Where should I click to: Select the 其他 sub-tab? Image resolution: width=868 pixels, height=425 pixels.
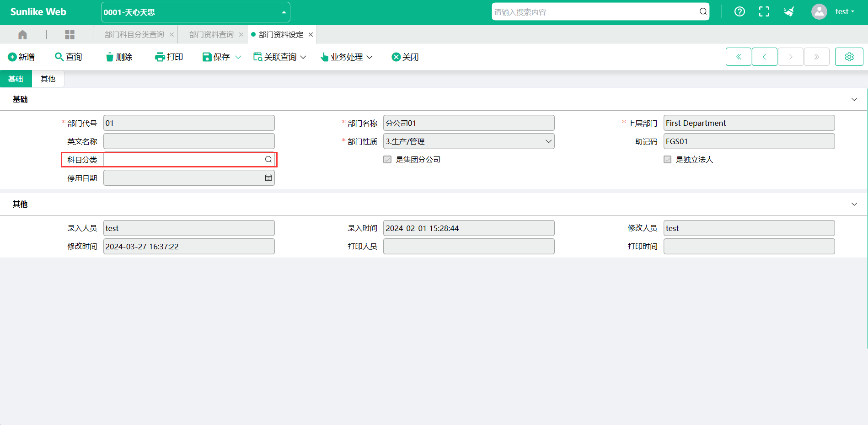pos(48,79)
